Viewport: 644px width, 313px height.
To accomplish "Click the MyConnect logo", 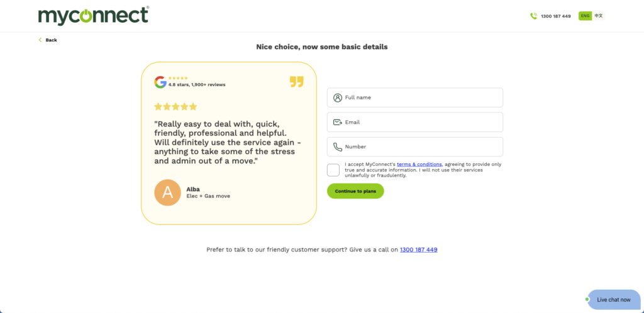I will [x=92, y=15].
